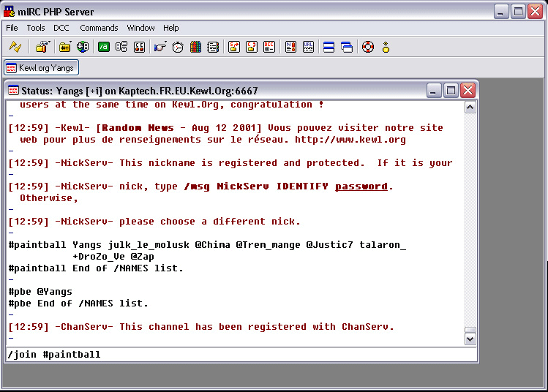Open the Channels folder icon
Viewport: 548px width, 392px height.
coord(65,47)
